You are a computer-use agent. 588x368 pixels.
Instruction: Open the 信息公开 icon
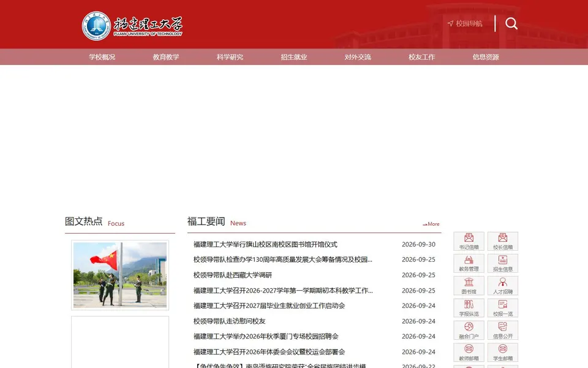click(x=503, y=330)
